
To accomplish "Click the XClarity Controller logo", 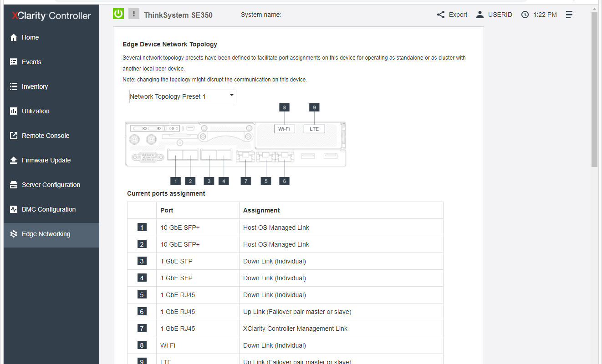I will pos(51,15).
